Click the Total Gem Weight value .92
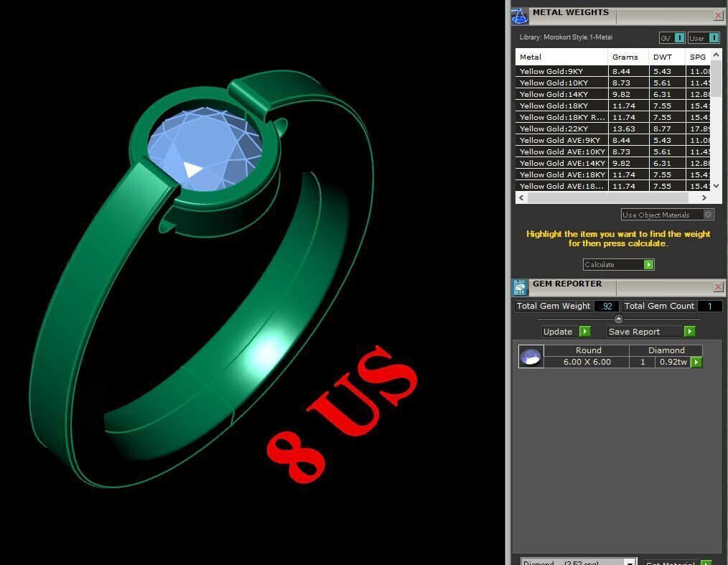 (607, 306)
